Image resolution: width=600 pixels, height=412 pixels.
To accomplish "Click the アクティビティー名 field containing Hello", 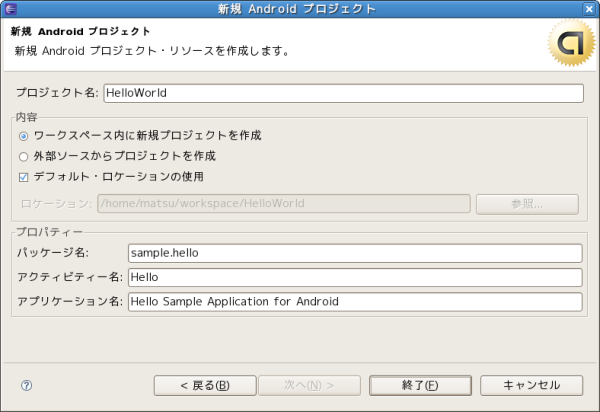I will coord(355,277).
